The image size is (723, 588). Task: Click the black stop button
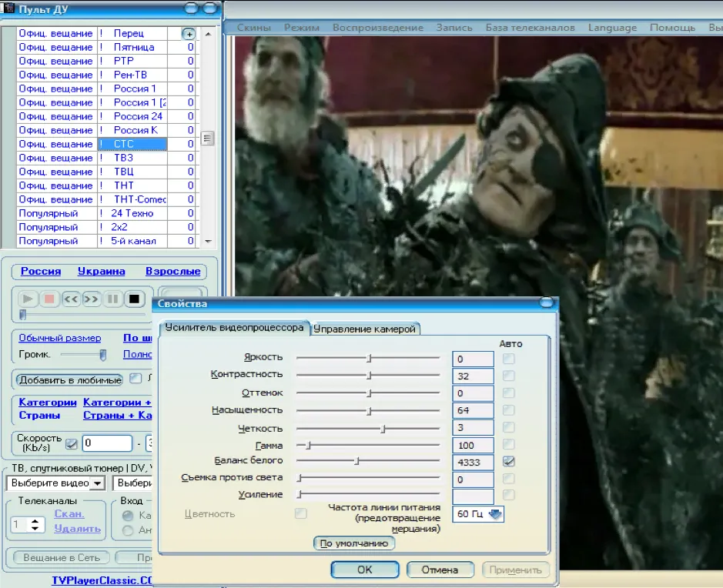(x=134, y=299)
